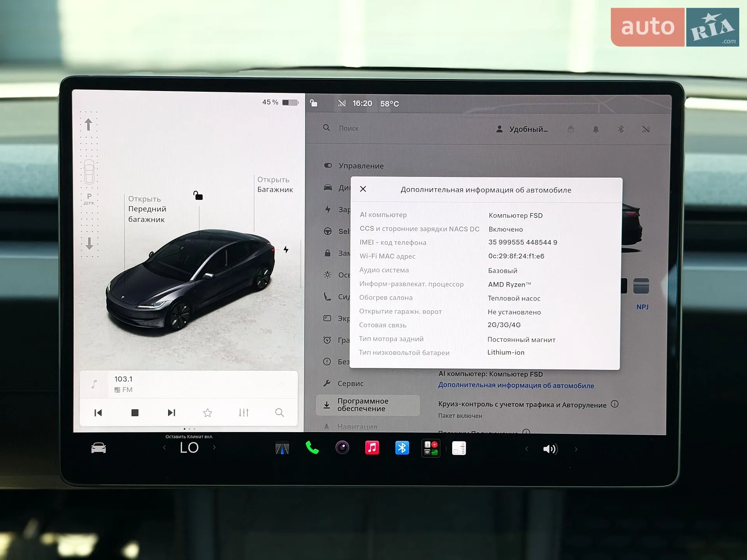Screen dimensions: 747x560
Task: Tap the LO climate temperature setting
Action: point(189,448)
